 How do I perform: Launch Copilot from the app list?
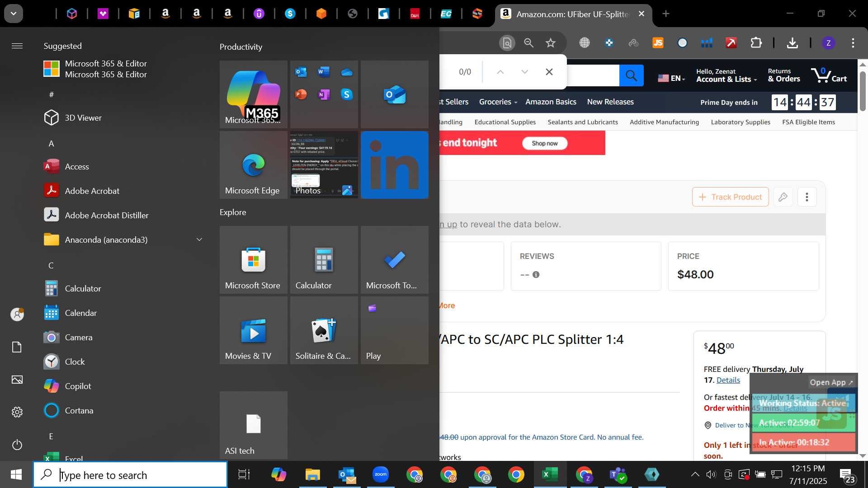(x=122, y=386)
